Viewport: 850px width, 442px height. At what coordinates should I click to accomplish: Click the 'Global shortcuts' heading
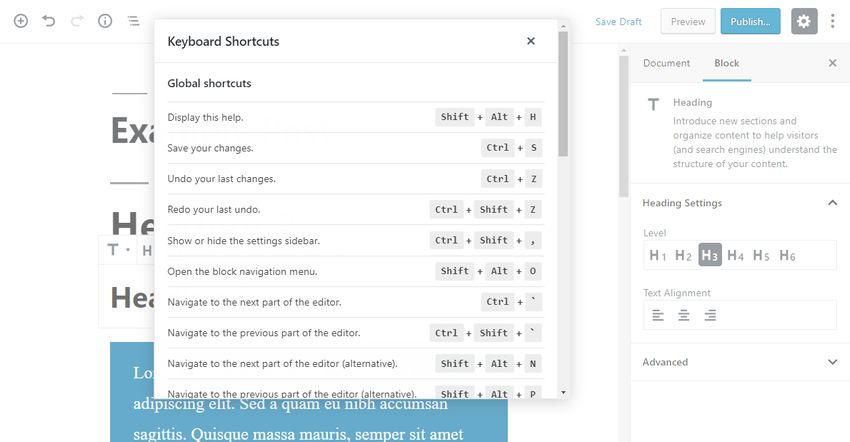(209, 83)
